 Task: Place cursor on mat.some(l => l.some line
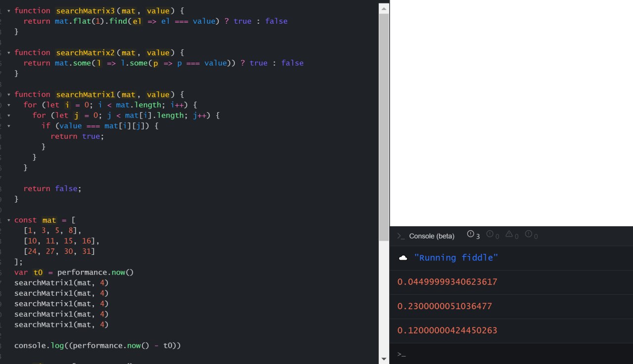point(163,63)
